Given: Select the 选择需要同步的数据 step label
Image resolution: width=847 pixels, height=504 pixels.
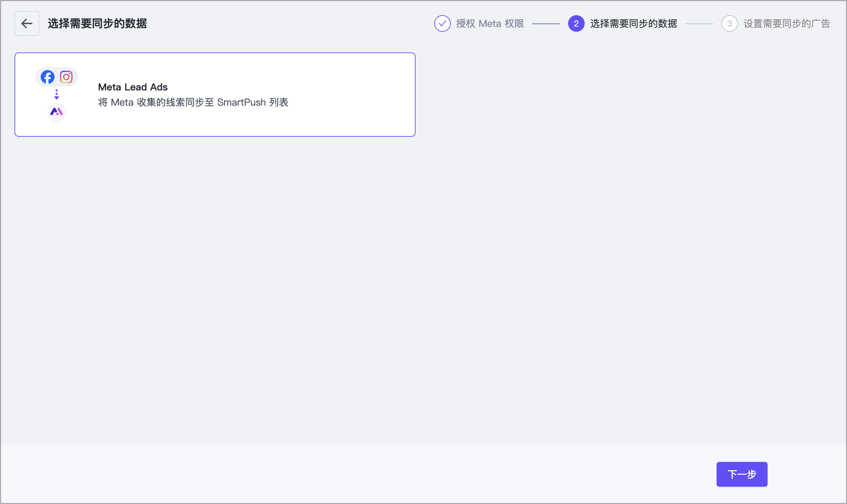Looking at the screenshot, I should click(x=633, y=23).
